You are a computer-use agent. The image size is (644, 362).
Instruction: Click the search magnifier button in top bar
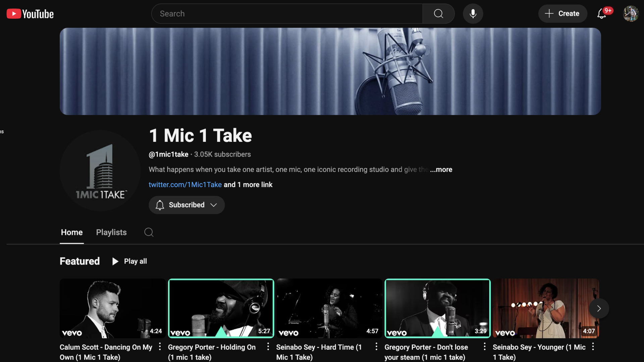click(438, 14)
